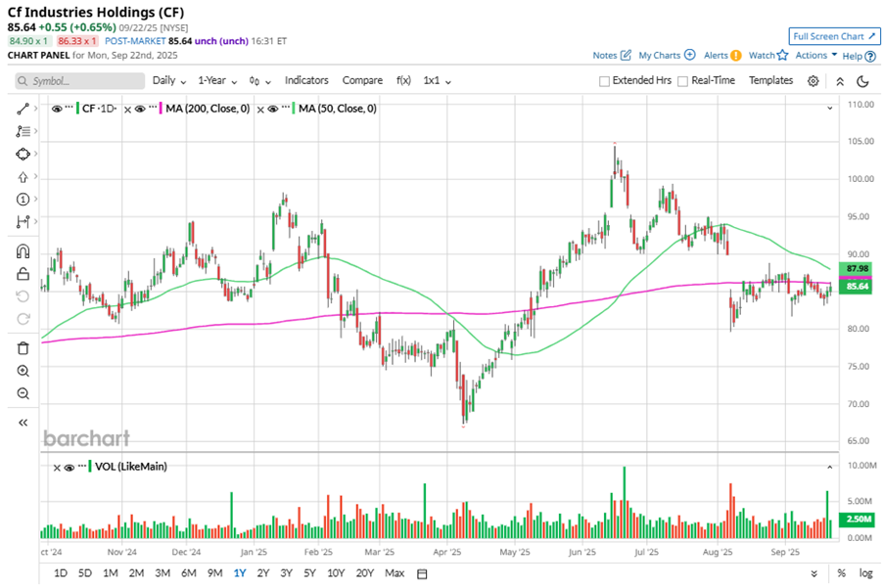Click the VOL green color swatch
This screenshot has height=588, width=883.
coord(90,467)
